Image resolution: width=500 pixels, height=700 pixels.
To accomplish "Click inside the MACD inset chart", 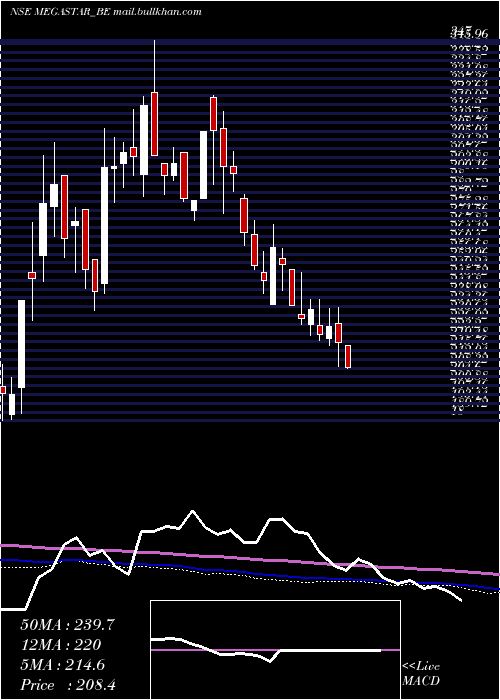I will pos(275,650).
